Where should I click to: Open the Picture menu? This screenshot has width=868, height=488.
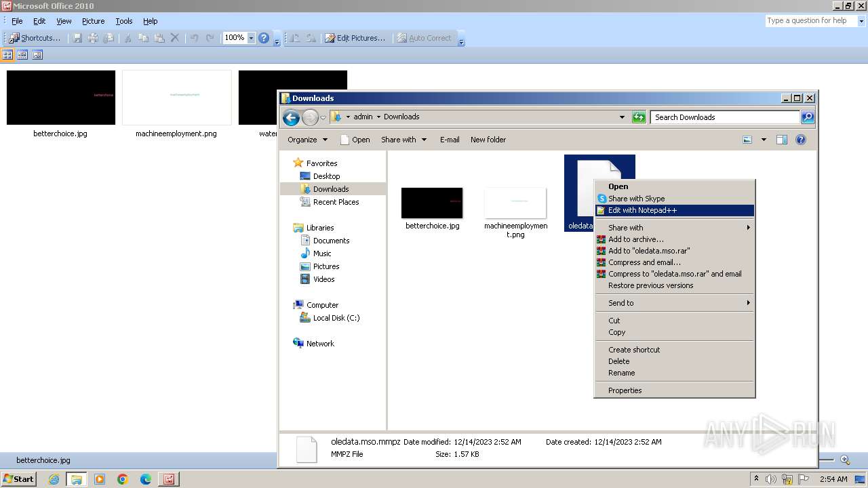pos(94,21)
